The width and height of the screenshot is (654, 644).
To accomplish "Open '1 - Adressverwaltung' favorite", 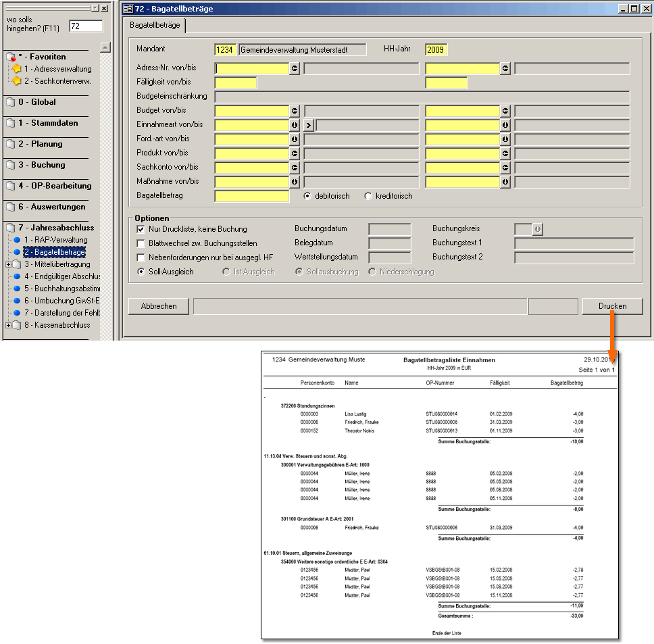I will [57, 69].
